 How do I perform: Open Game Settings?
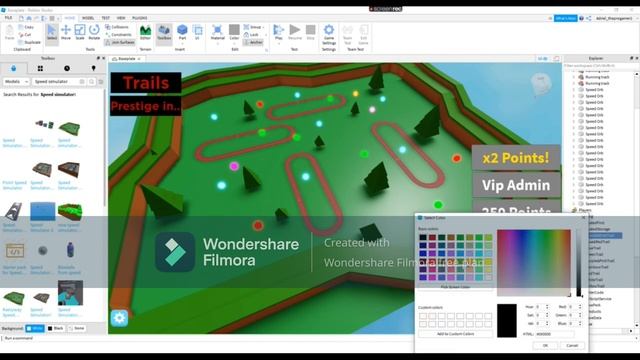[x=329, y=35]
